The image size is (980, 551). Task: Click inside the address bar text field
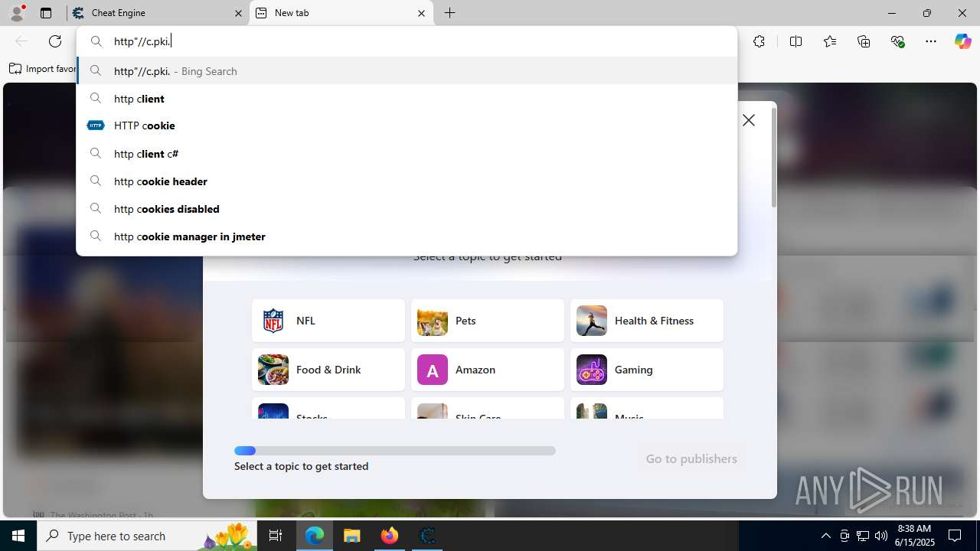pos(407,41)
